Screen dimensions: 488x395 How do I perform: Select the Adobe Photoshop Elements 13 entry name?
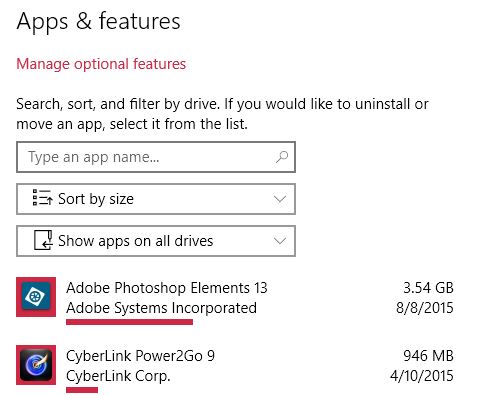tap(167, 288)
